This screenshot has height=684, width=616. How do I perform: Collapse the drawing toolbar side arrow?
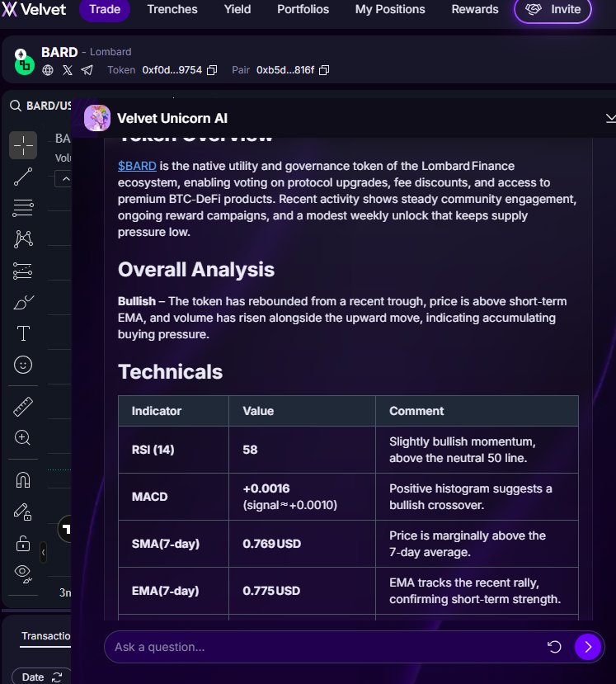coord(43,553)
